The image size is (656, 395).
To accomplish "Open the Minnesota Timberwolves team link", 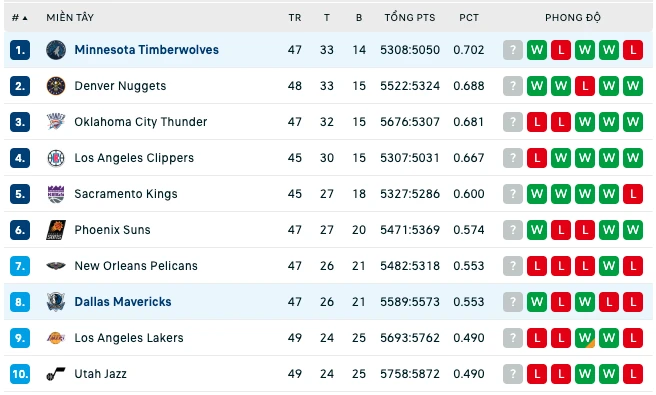I will point(146,50).
